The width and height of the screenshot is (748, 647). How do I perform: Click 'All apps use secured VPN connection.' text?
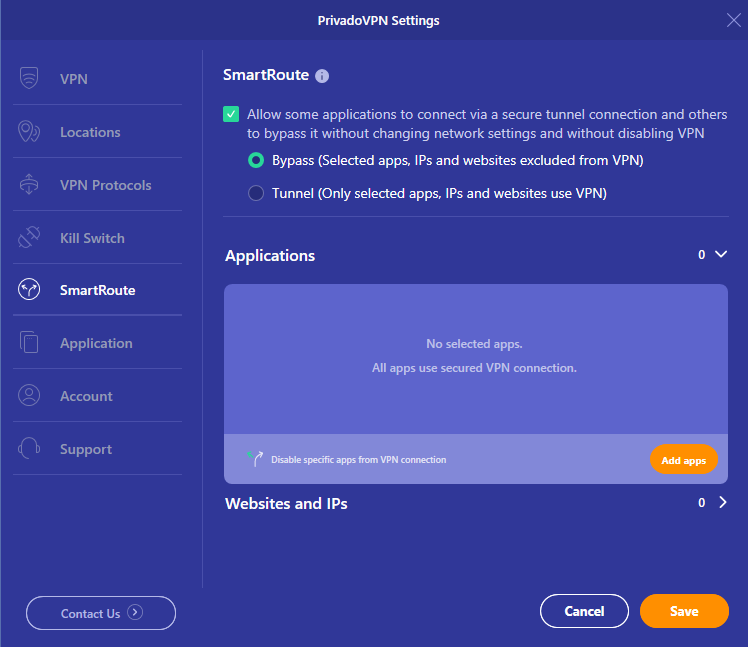[x=475, y=368]
